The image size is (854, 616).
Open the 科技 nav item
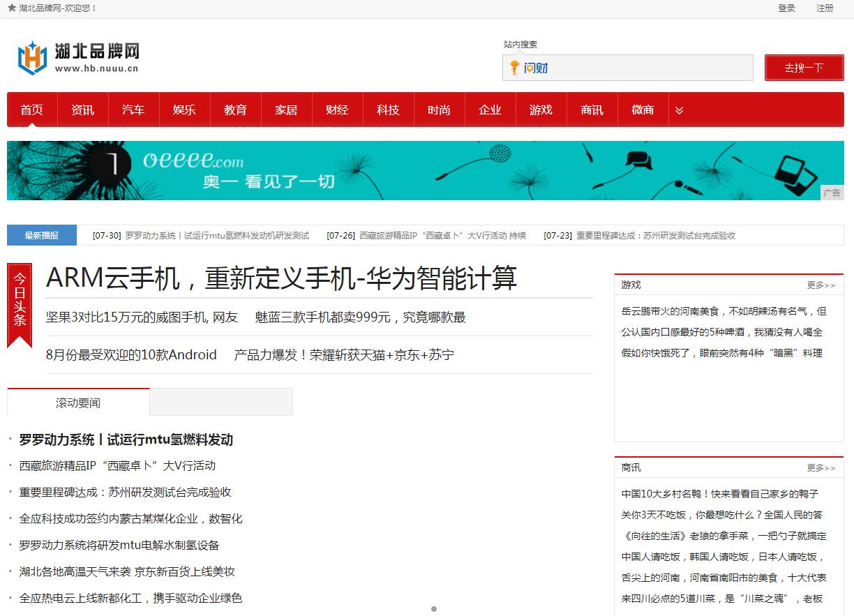(388, 110)
